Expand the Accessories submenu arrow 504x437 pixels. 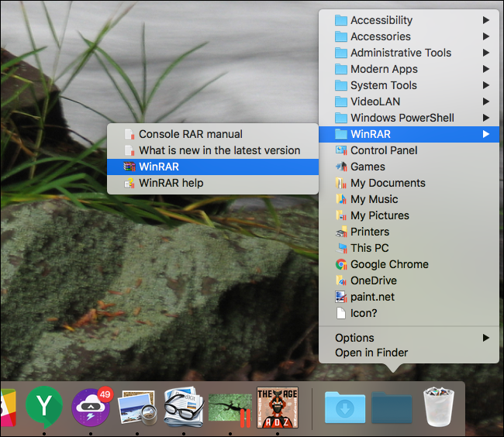click(486, 36)
